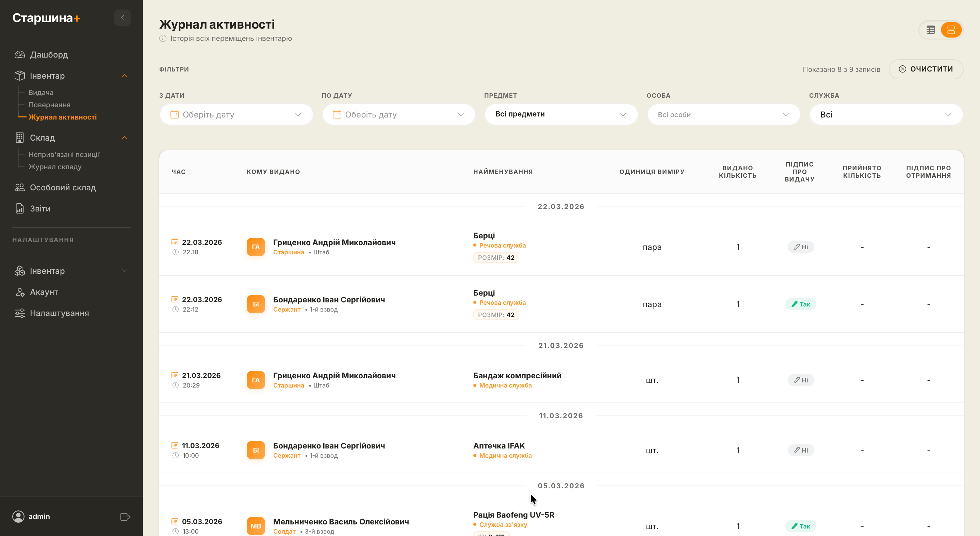The height and width of the screenshot is (536, 980).
Task: Open the Служба filter dropdown
Action: coord(886,114)
